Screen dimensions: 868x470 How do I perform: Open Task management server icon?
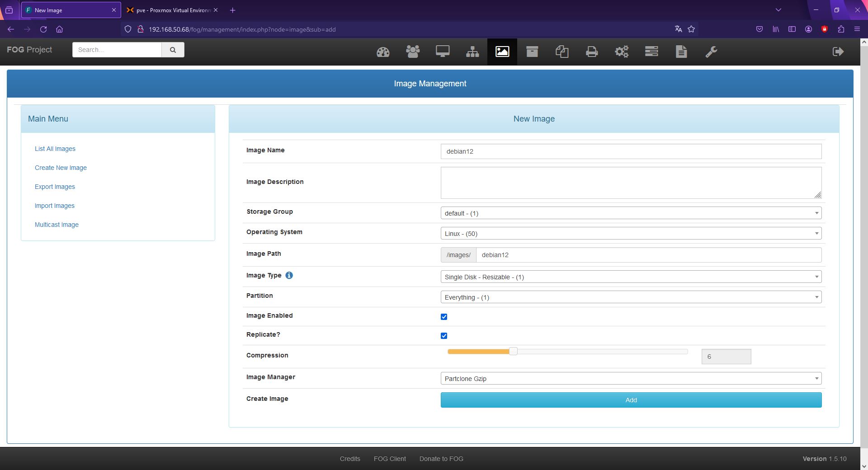tap(651, 52)
